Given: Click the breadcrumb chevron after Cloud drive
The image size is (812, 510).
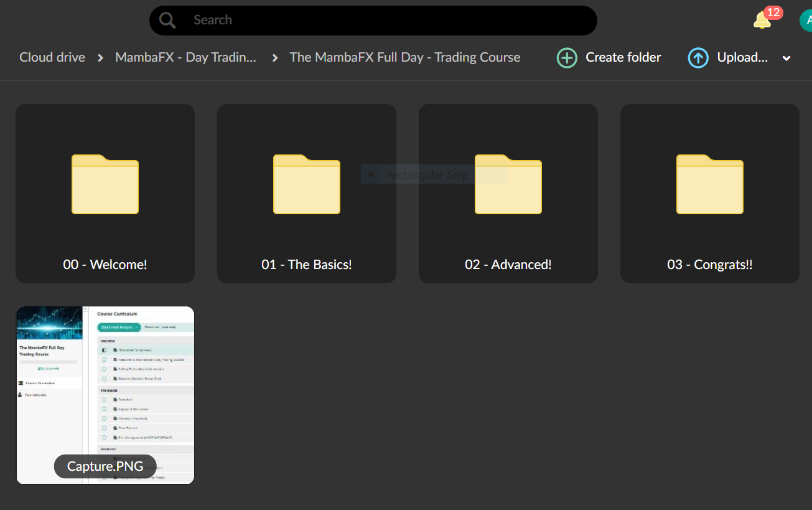Looking at the screenshot, I should tap(100, 58).
